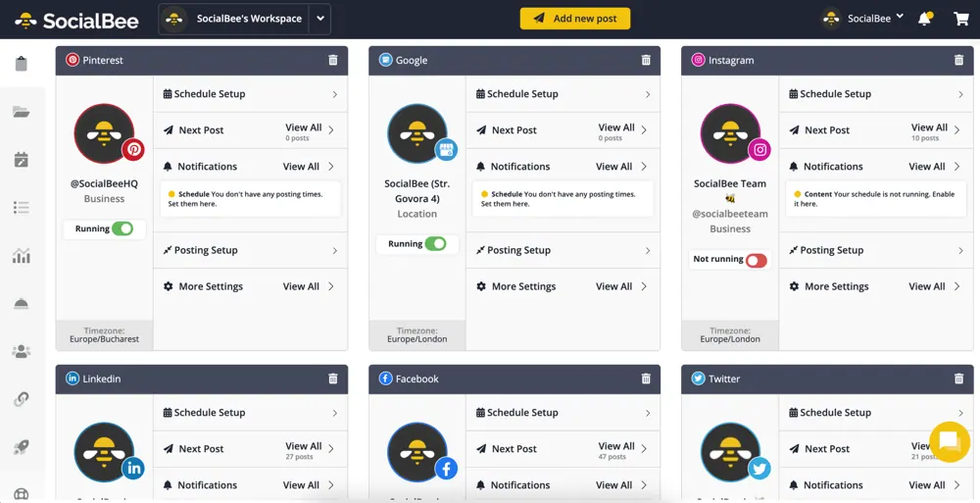Viewport: 980px width, 503px height.
Task: Delete the Pinterest profile with trash icon
Action: coord(333,60)
